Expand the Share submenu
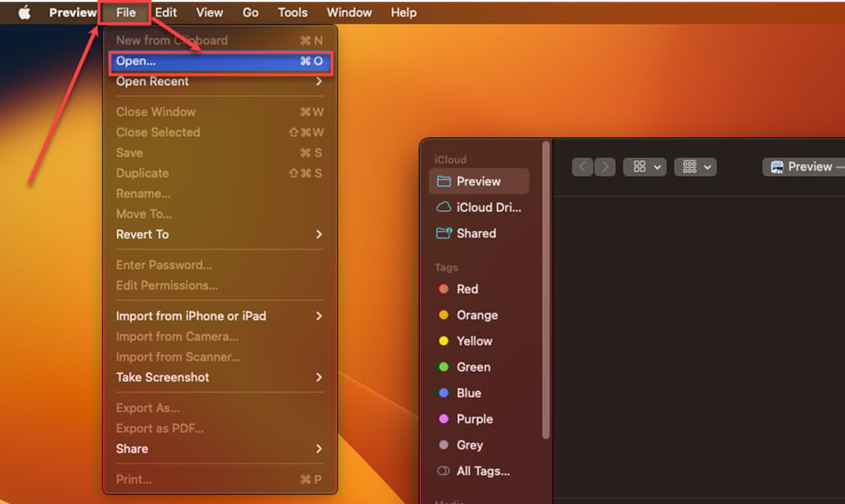Image resolution: width=845 pixels, height=504 pixels. [220, 449]
